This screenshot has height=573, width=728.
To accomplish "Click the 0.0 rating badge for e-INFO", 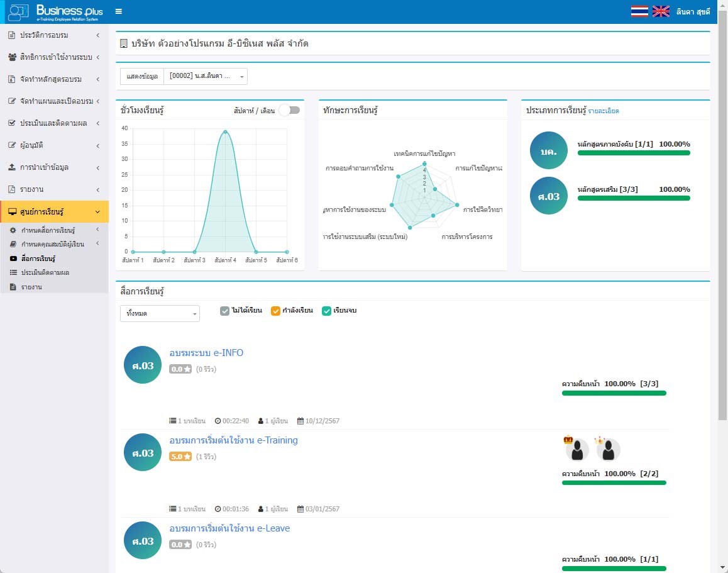I will click(180, 369).
